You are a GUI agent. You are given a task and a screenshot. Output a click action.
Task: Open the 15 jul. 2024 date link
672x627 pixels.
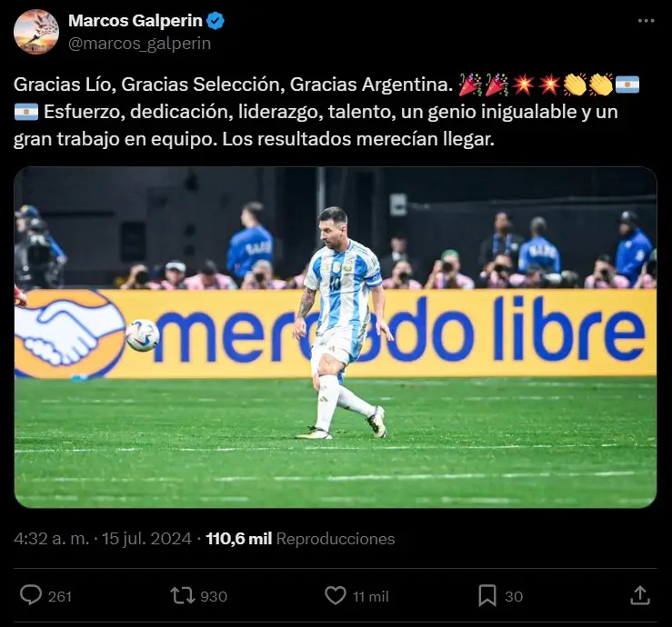coord(146,538)
